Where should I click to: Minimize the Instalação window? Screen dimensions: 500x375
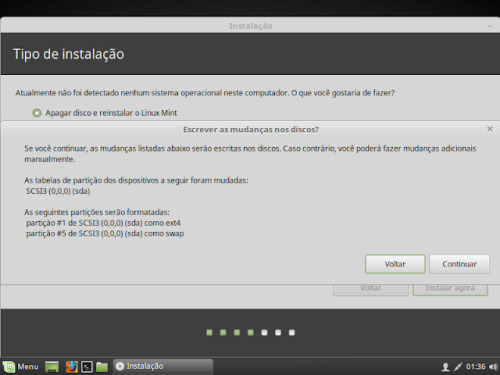(x=490, y=26)
